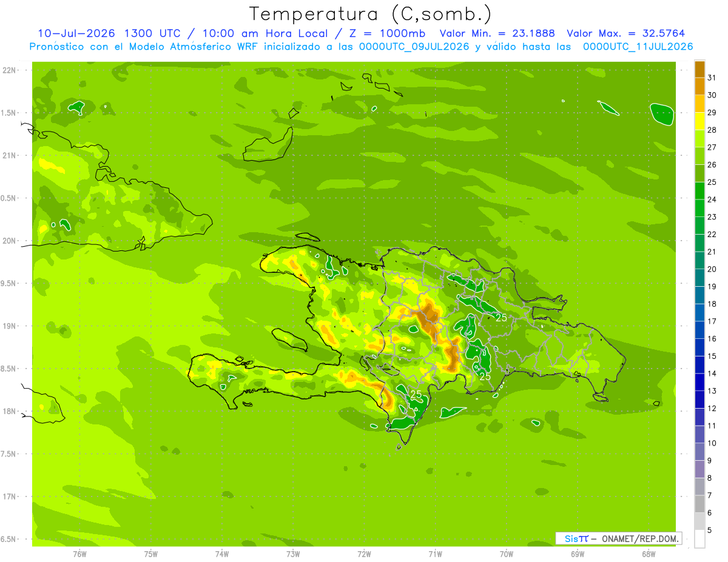Click the colorbar label "5"
This screenshot has width=728, height=562.
(710, 530)
